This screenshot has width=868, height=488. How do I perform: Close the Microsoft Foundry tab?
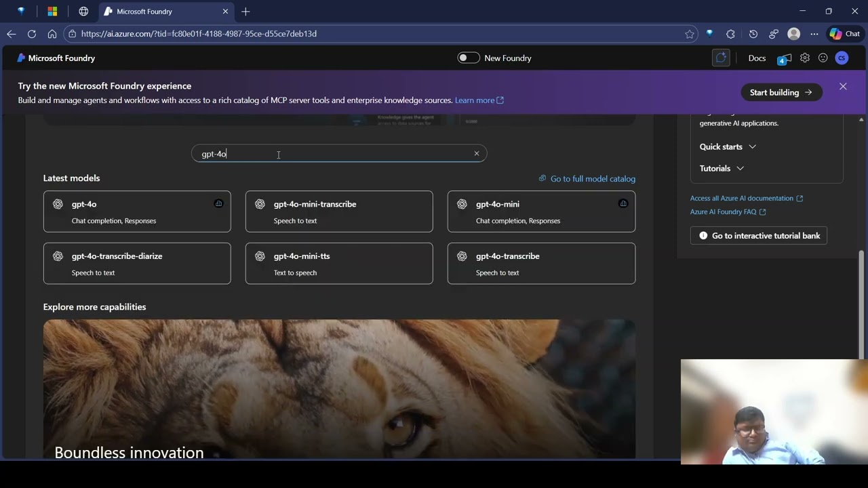(225, 12)
